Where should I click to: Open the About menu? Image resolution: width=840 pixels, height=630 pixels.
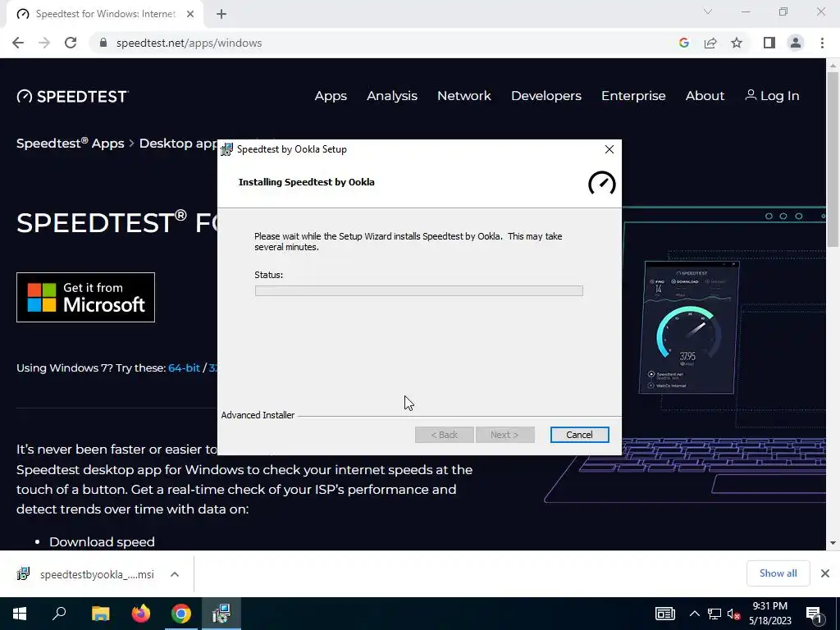[x=705, y=96]
